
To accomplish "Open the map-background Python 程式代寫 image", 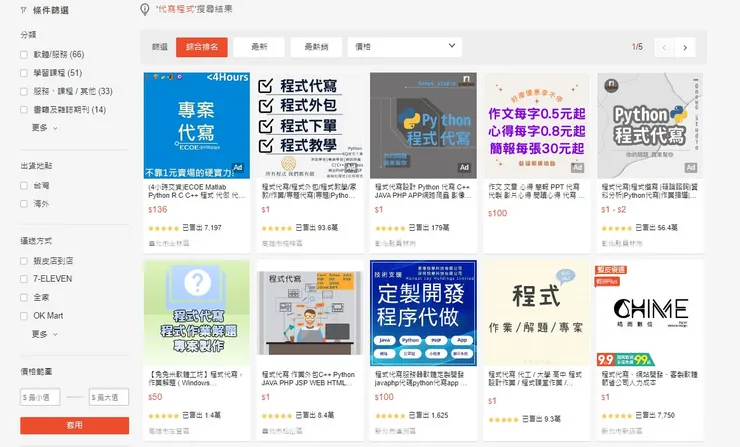I will (x=650, y=126).
